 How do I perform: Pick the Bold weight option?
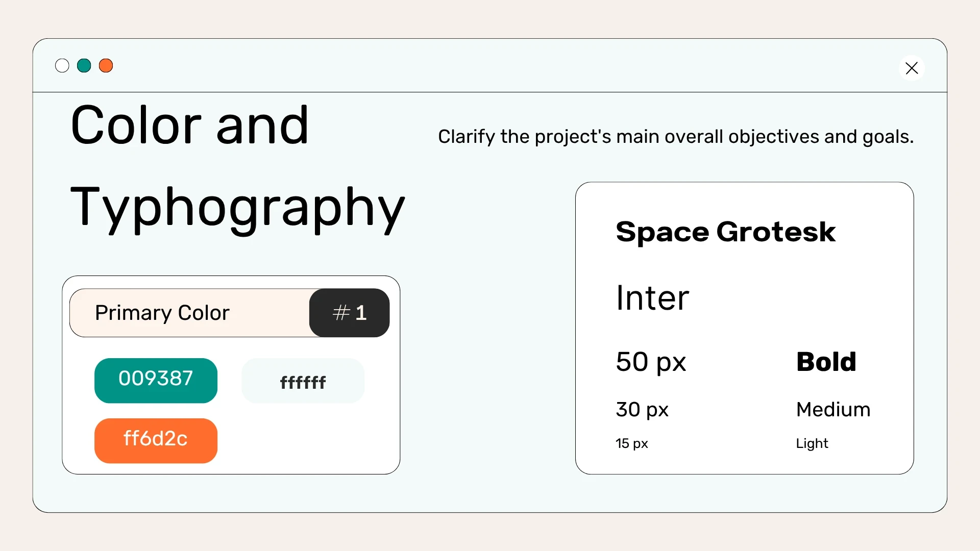(x=826, y=362)
